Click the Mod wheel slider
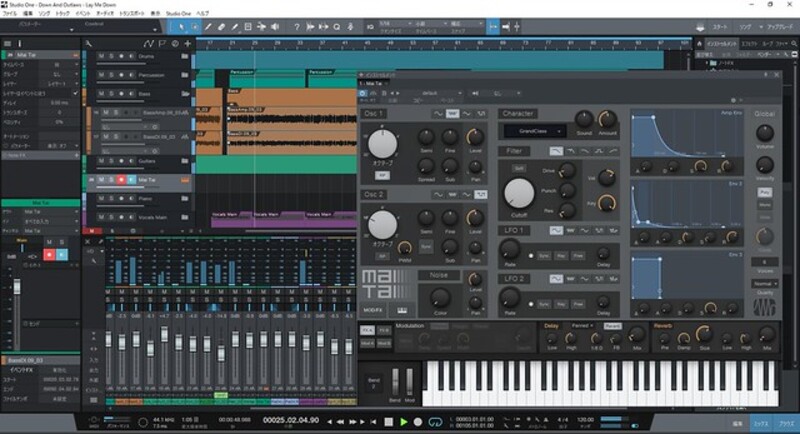Viewport: 800px width, 434px height. tap(409, 381)
